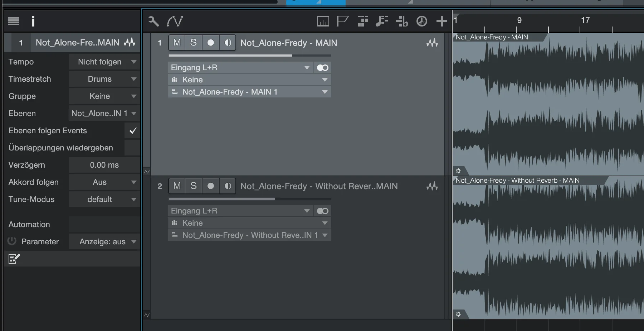Open the inspector notes edit icon
This screenshot has width=644, height=331.
(14, 259)
